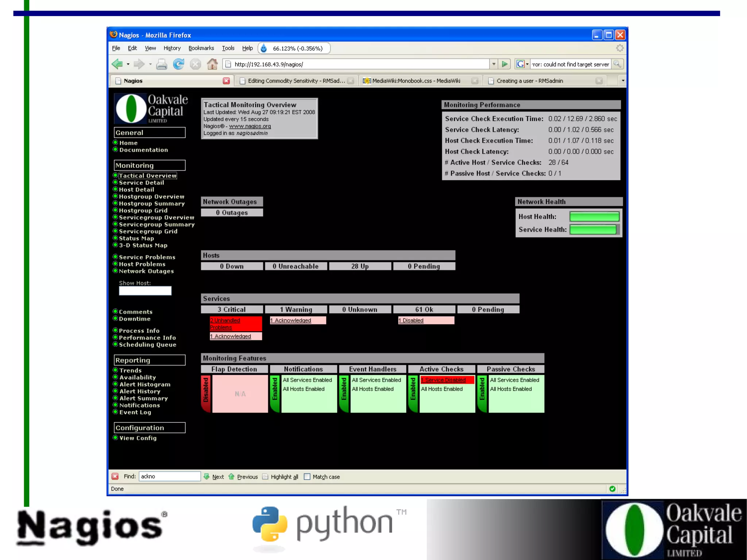747x560 pixels.
Task: Click the Find Previous arrow icon
Action: pyautogui.click(x=232, y=476)
